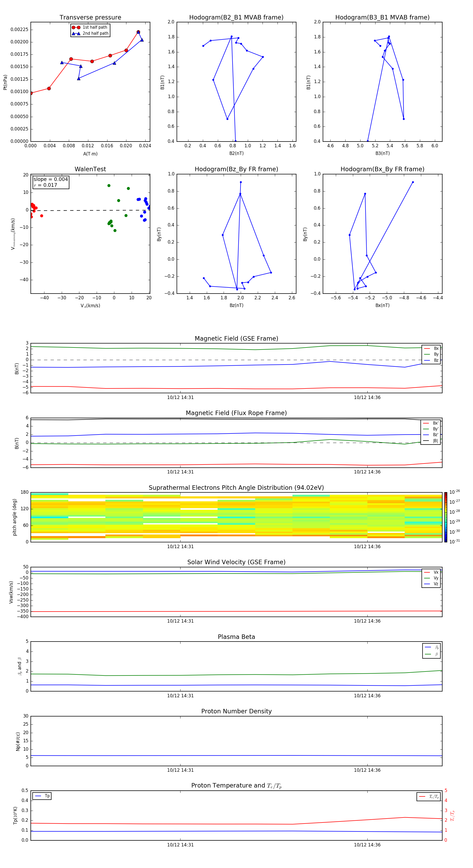Click the 'Hodogram(Bz_By FR frame)' title

236,169
